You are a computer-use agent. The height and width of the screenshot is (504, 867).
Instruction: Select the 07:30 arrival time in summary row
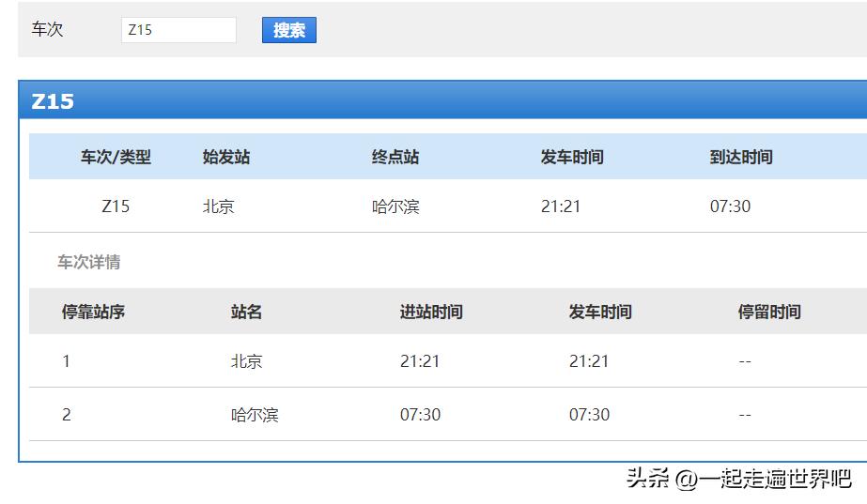click(x=730, y=206)
